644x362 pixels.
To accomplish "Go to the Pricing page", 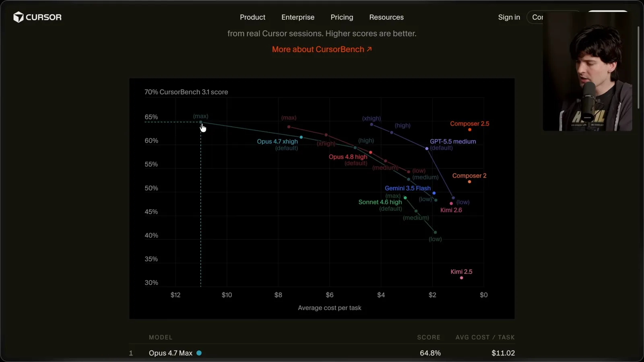I will tap(342, 17).
